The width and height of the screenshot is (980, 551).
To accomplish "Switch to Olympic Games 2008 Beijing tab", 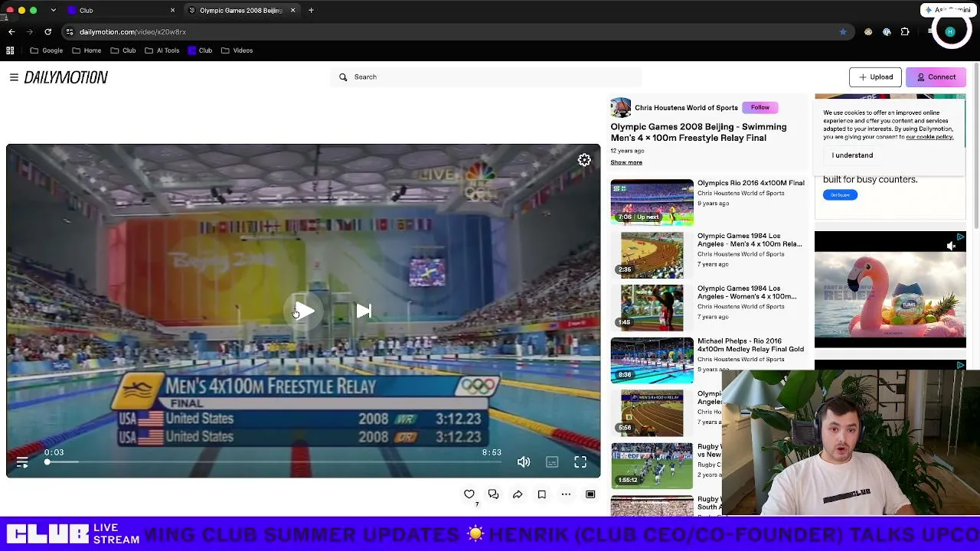I will click(x=241, y=11).
